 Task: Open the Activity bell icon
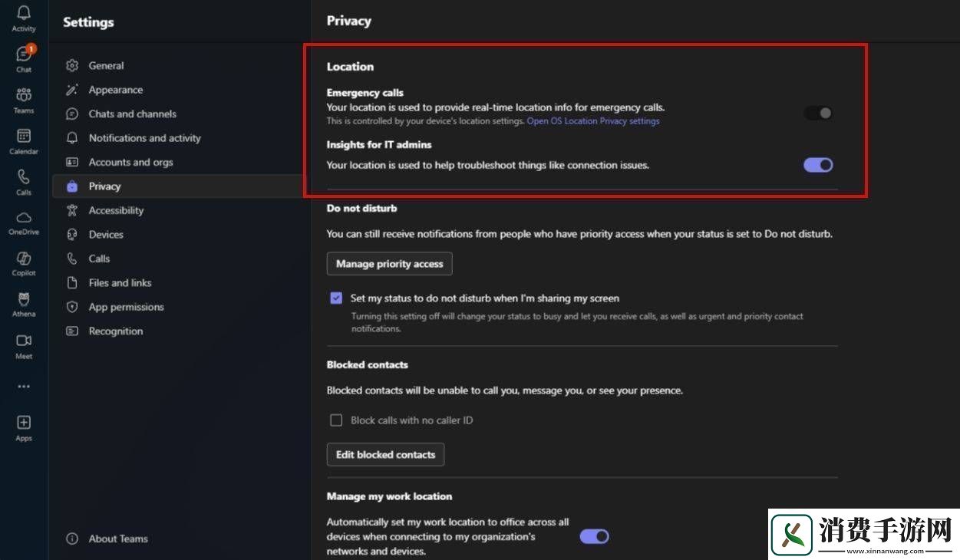click(24, 14)
